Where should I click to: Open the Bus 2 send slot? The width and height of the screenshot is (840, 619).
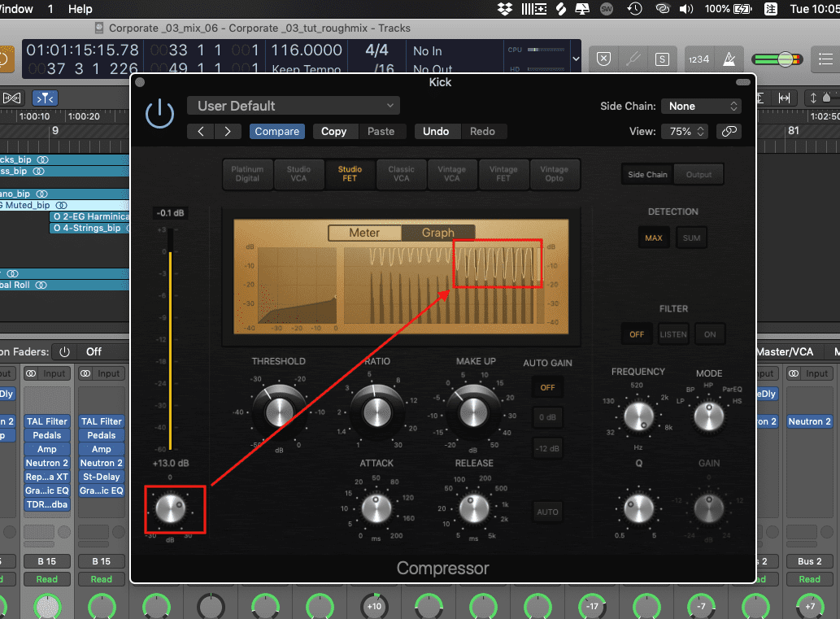tap(809, 561)
